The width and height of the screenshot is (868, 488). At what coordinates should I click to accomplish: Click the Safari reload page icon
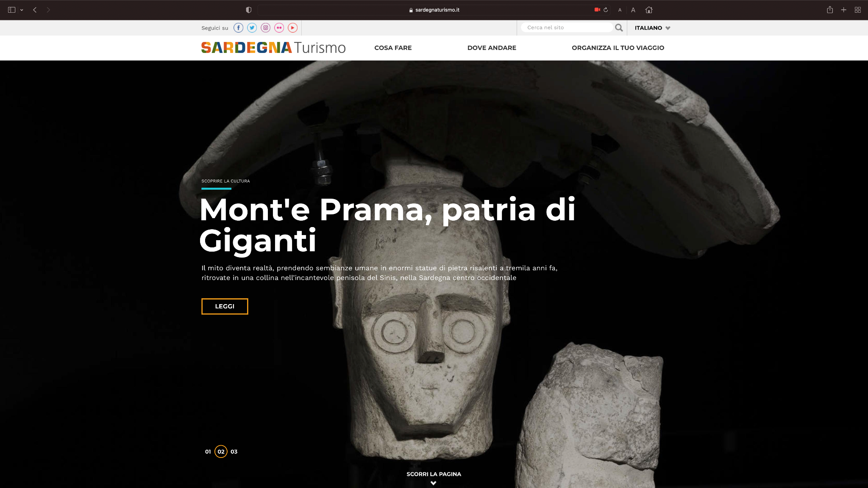point(606,10)
